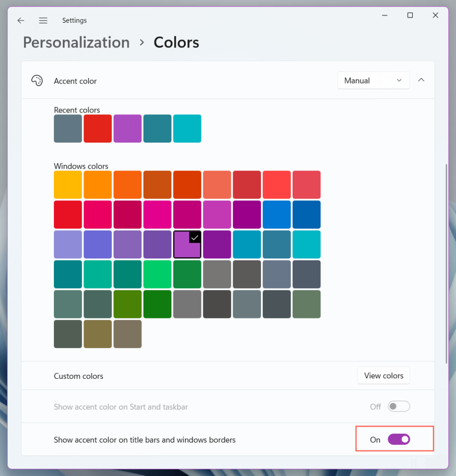This screenshot has height=476, width=456.
Task: Turn off accent color on title bars toggle
Action: point(399,439)
